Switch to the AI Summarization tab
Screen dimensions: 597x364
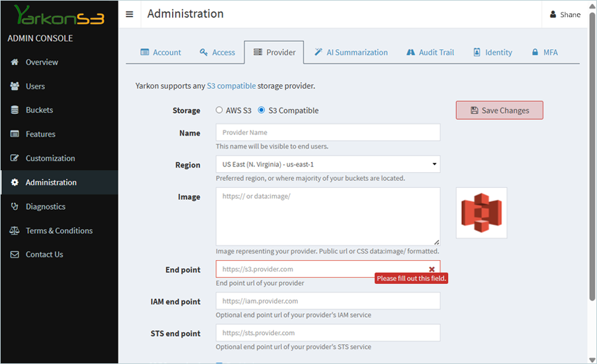click(351, 52)
